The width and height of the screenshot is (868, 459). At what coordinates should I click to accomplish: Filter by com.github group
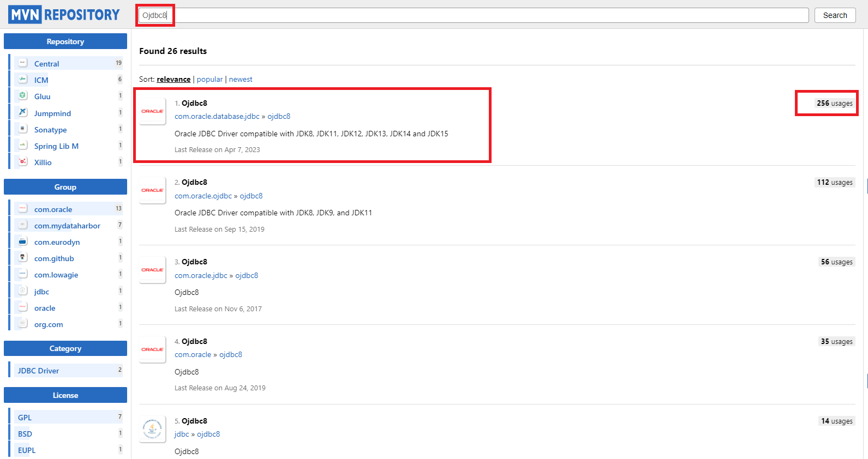click(54, 258)
